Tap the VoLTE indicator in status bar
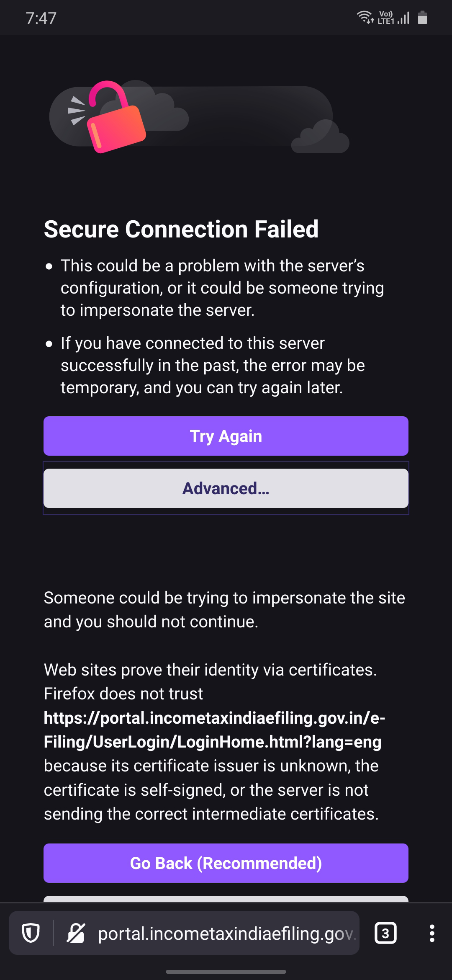 coord(385,18)
